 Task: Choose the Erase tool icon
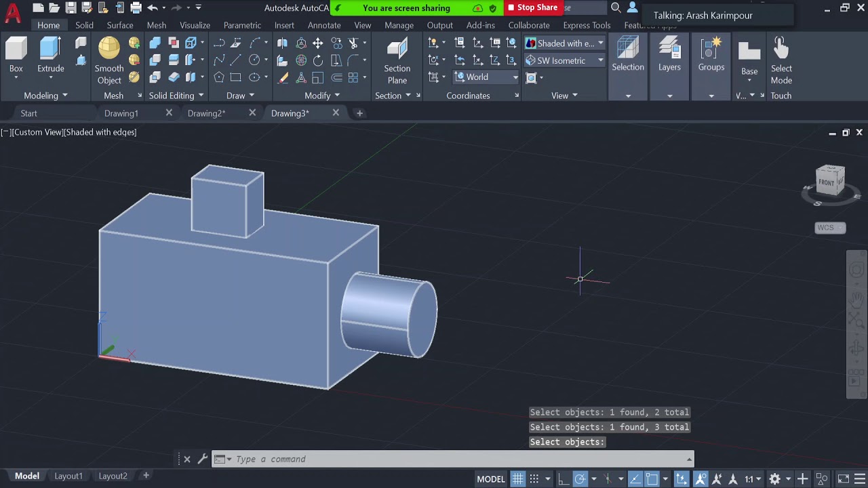pyautogui.click(x=283, y=77)
